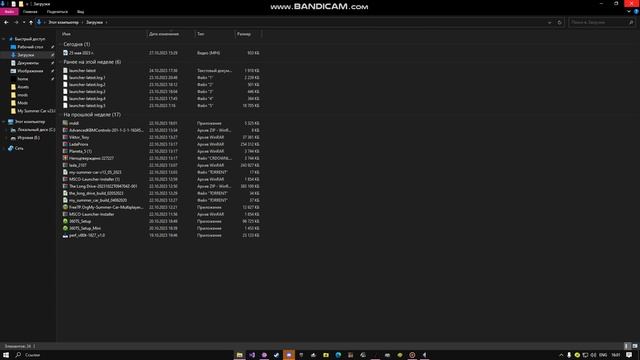Show hidden system tray icons

pos(561,355)
